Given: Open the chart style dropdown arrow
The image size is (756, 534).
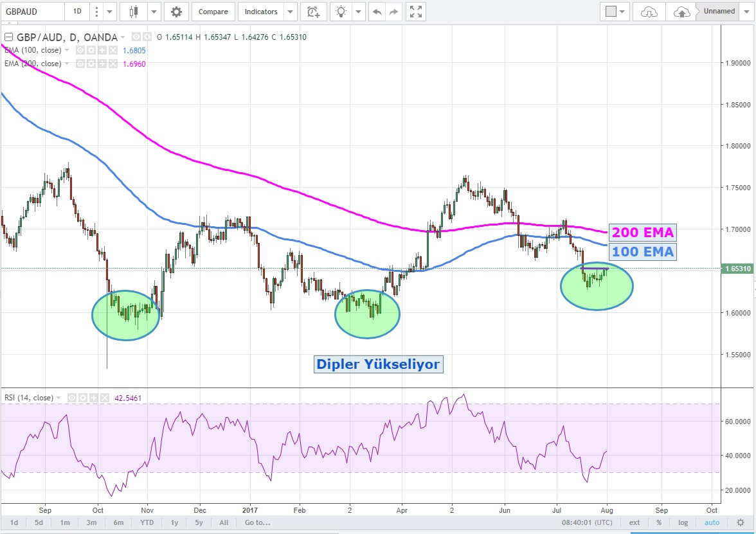Looking at the screenshot, I should pos(154,12).
